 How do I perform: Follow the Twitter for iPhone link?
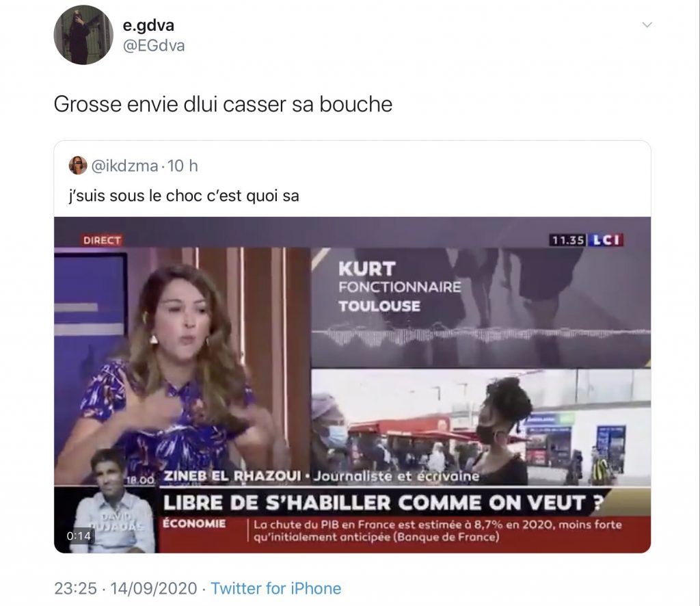[276, 588]
